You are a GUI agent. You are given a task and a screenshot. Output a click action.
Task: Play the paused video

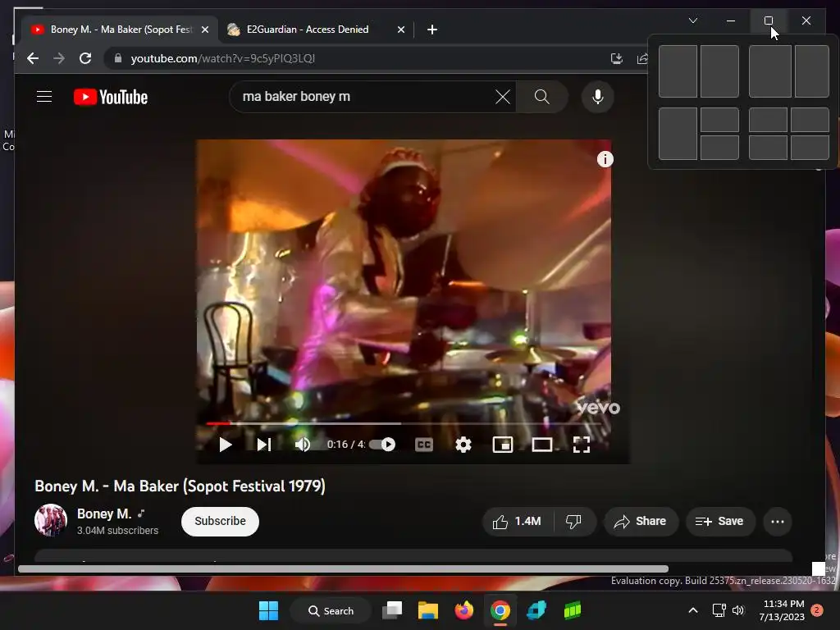[x=225, y=445]
